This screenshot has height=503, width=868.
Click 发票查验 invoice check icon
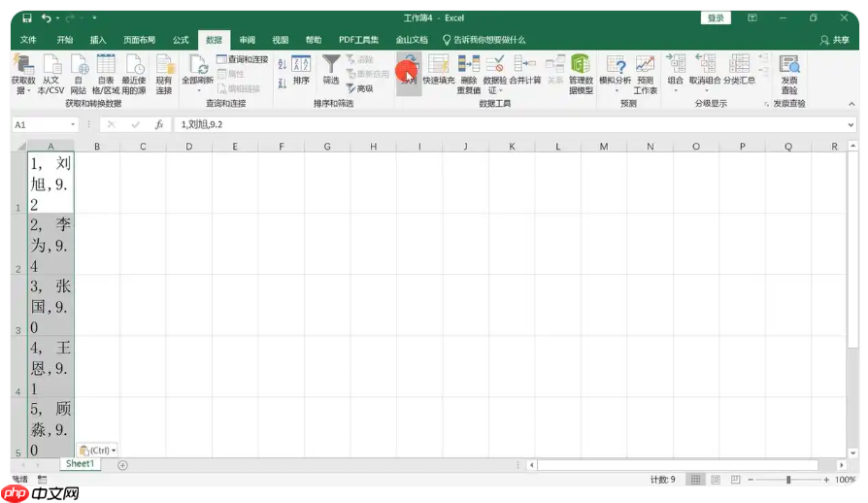(789, 75)
